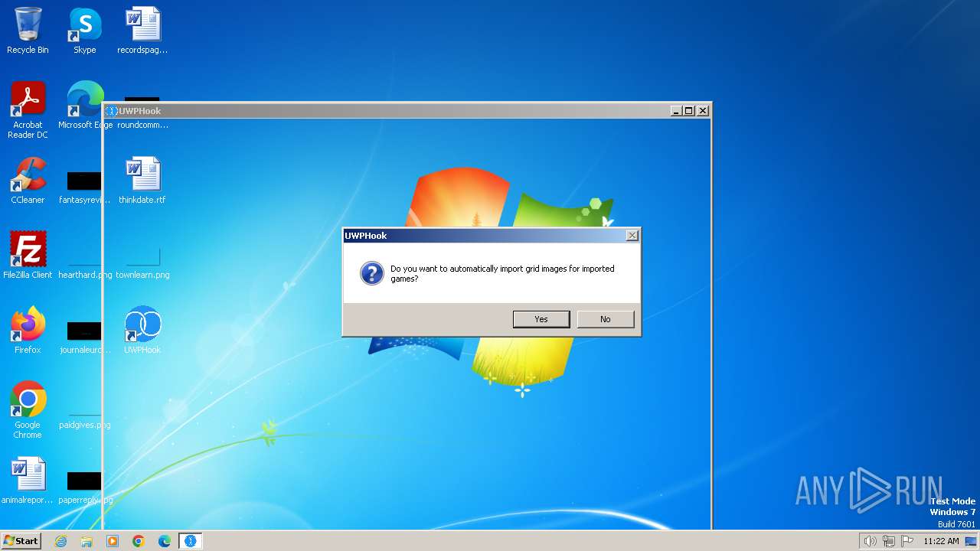Open Edge from taskbar
980x551 pixels.
tap(165, 541)
